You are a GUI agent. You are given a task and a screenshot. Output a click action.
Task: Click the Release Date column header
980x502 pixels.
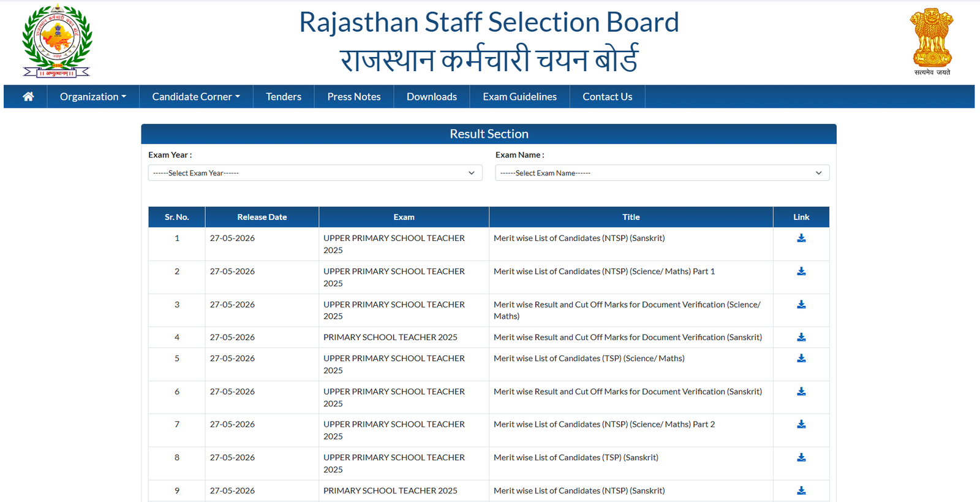point(262,217)
